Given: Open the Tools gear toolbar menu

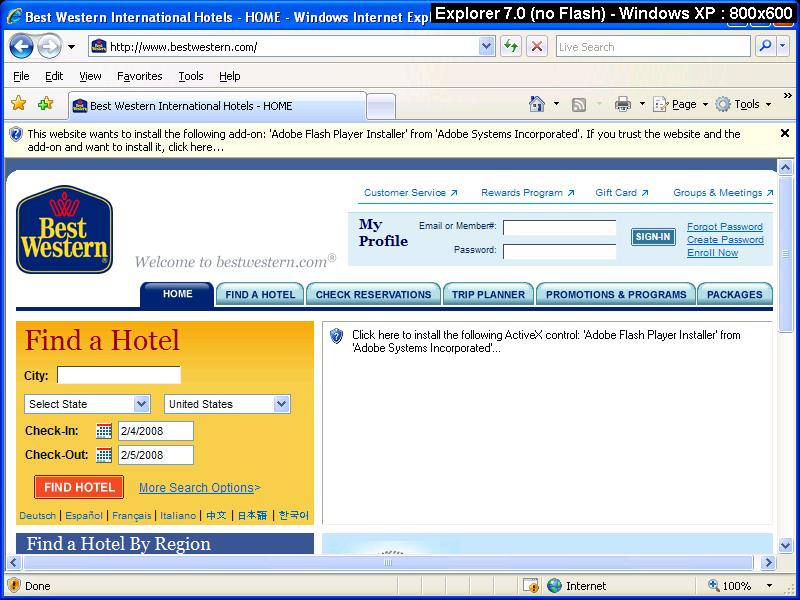Looking at the screenshot, I should coord(743,104).
